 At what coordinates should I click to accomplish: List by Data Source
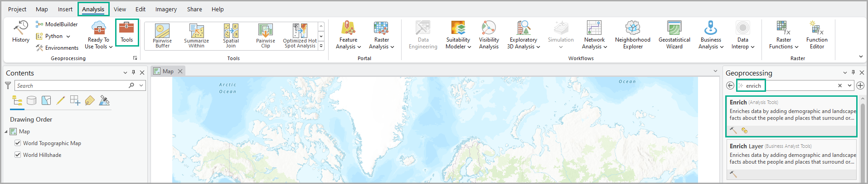click(32, 100)
